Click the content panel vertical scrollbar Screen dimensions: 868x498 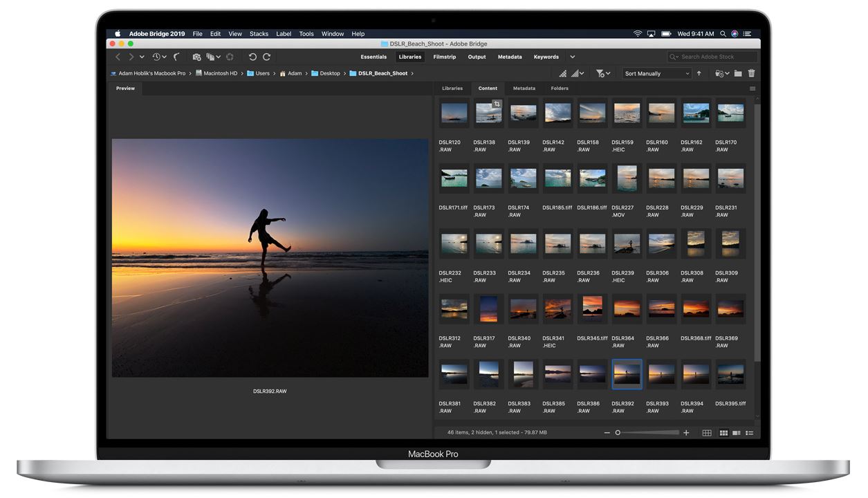(x=757, y=232)
